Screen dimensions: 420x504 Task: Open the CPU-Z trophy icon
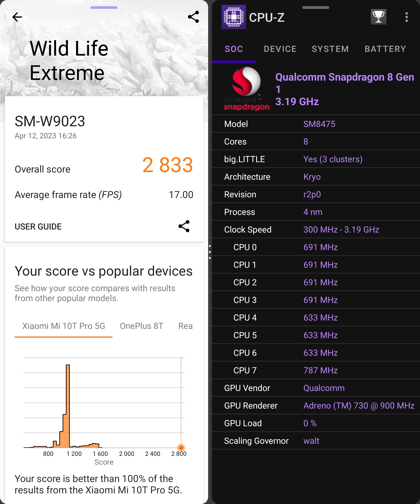pyautogui.click(x=379, y=17)
